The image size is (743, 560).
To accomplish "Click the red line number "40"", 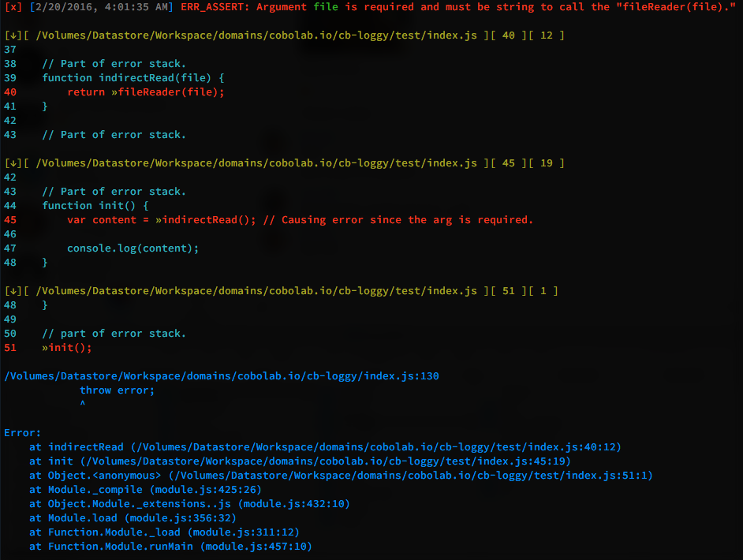I will (x=10, y=92).
